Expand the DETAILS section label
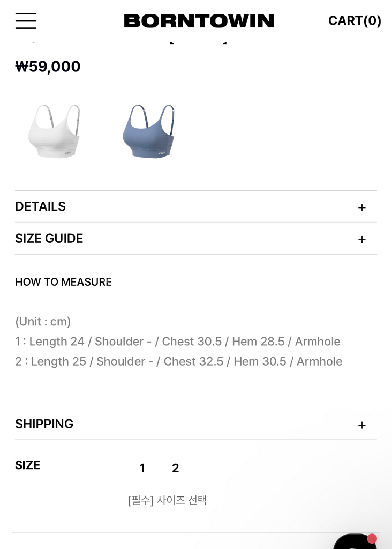 coord(41,207)
